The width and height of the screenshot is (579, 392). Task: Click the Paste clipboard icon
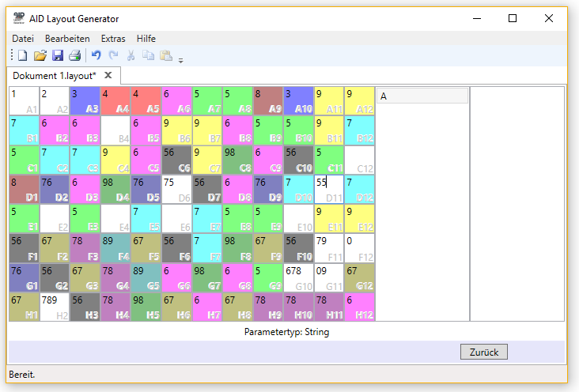point(165,55)
